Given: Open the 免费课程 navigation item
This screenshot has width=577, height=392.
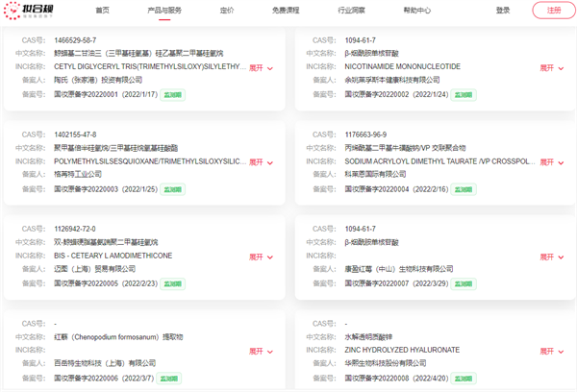Looking at the screenshot, I should pos(288,11).
